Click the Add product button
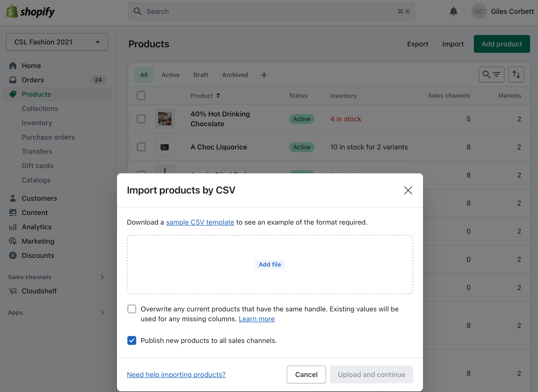 point(502,44)
